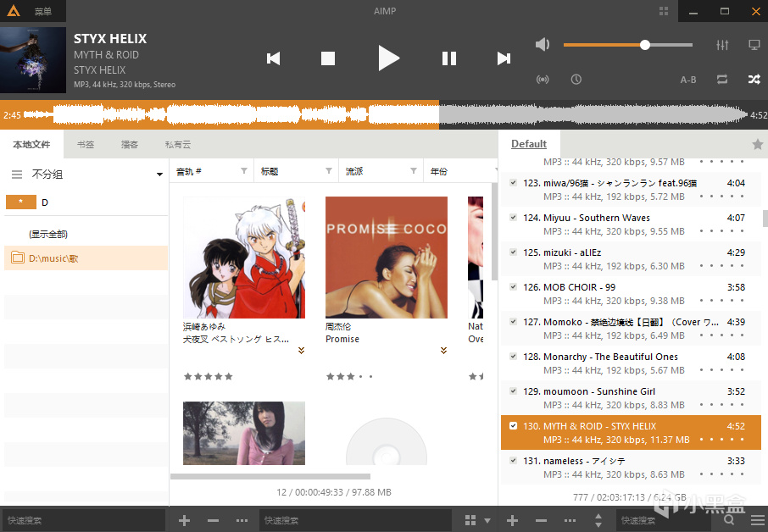Image resolution: width=768 pixels, height=532 pixels.
Task: Uncheck track 130 MYTH & ROID
Action: tap(513, 426)
